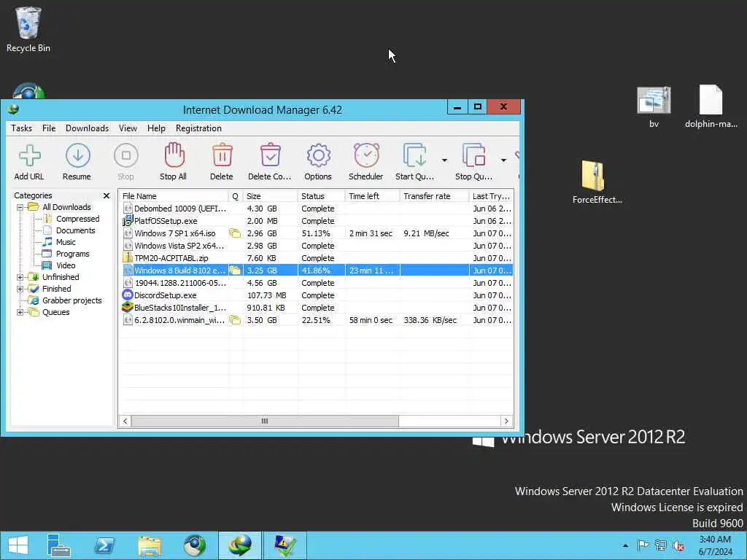747x560 pixels.
Task: Open Server Manager taskbar icon
Action: 58,545
